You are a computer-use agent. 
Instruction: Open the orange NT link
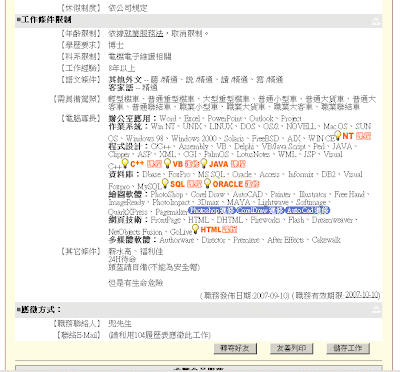pos(348,136)
